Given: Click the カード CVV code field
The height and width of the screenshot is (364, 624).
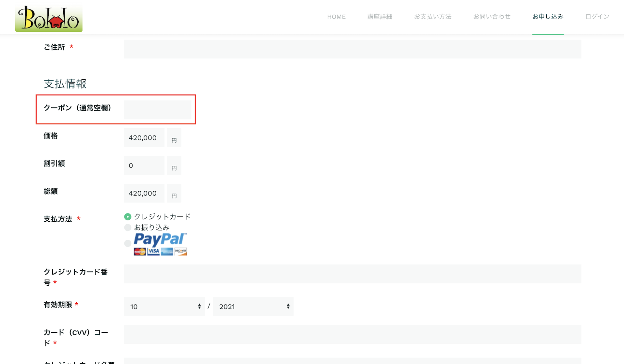Looking at the screenshot, I should pyautogui.click(x=353, y=334).
